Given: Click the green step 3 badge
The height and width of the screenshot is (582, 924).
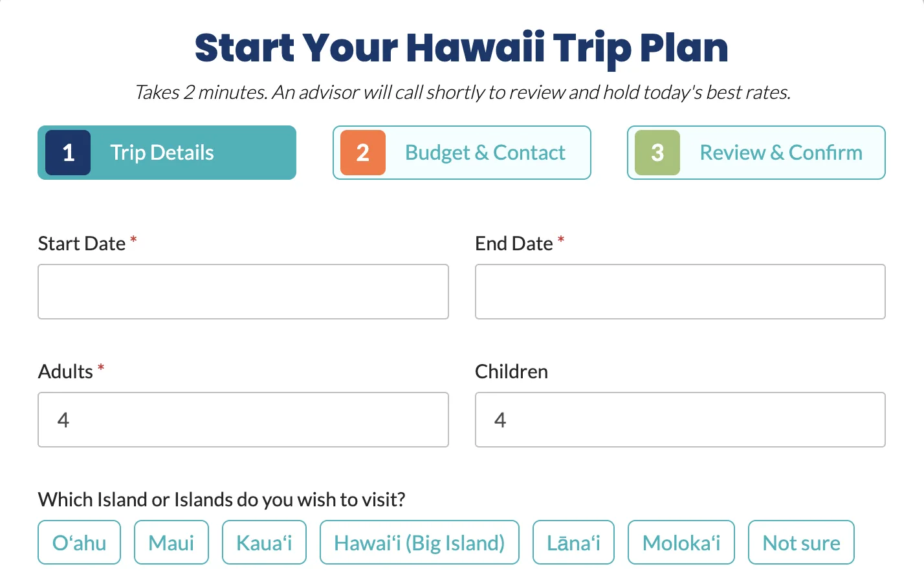Looking at the screenshot, I should point(657,153).
